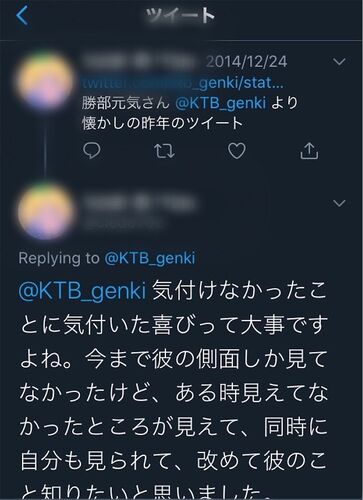Share the first tweet via upload icon
363x500 pixels.
(x=309, y=151)
